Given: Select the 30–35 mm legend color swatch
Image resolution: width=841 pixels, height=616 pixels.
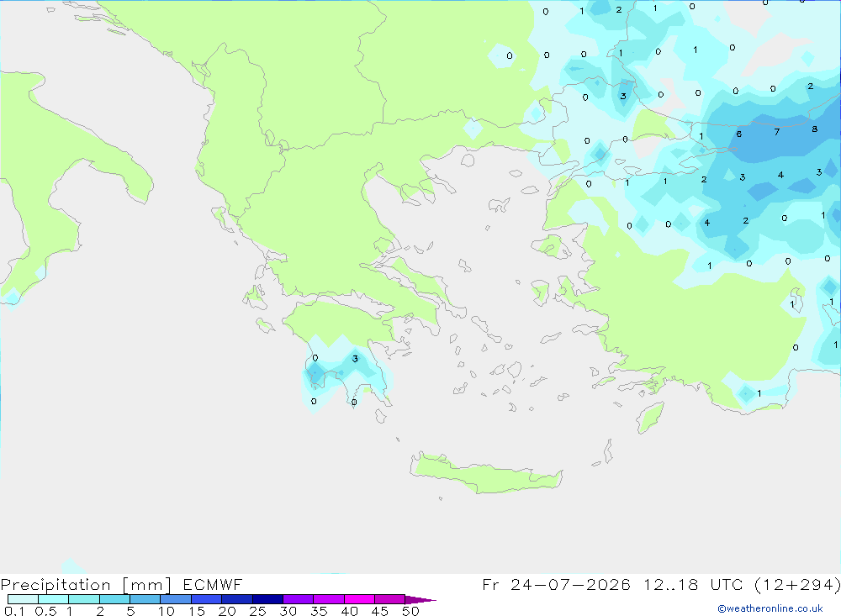Looking at the screenshot, I should pyautogui.click(x=299, y=599).
